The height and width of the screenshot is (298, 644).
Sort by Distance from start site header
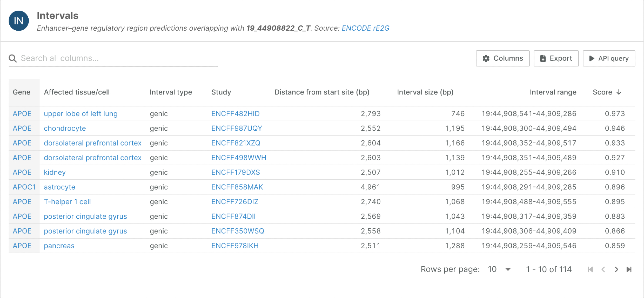point(322,92)
